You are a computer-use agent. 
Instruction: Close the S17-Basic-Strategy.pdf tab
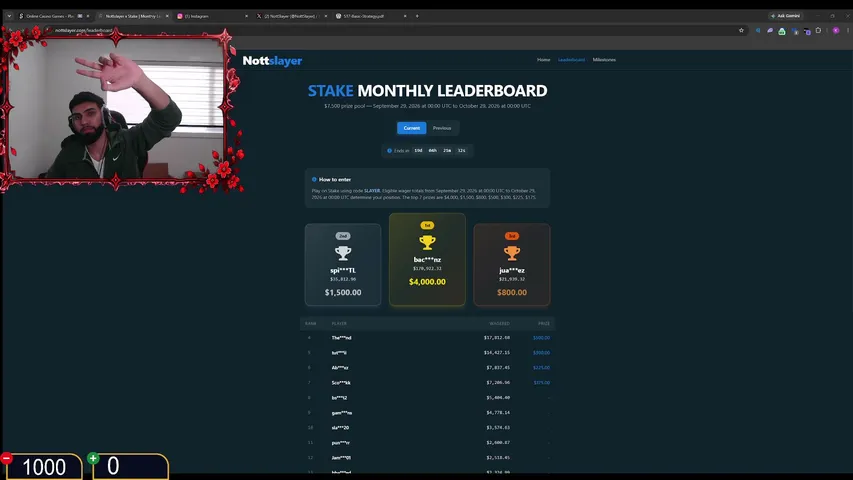pos(405,16)
